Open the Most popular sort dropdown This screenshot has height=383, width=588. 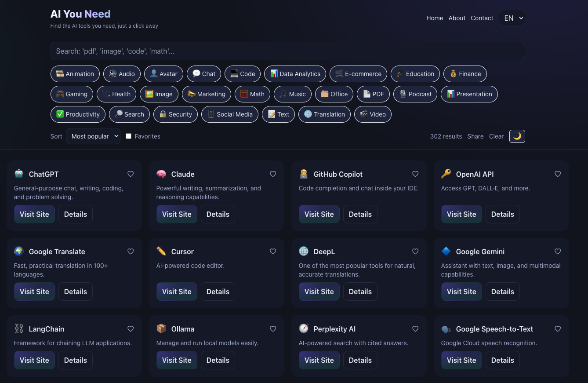pos(93,136)
